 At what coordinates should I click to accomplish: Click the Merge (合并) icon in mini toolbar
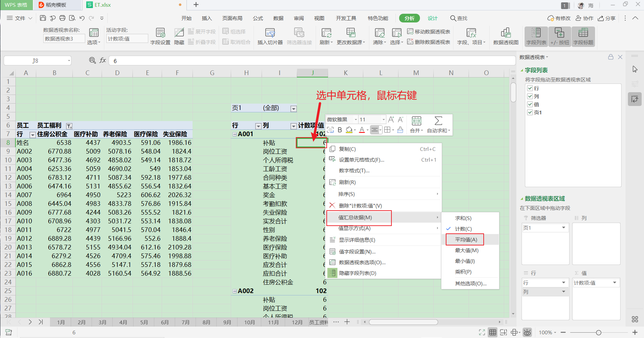click(416, 125)
